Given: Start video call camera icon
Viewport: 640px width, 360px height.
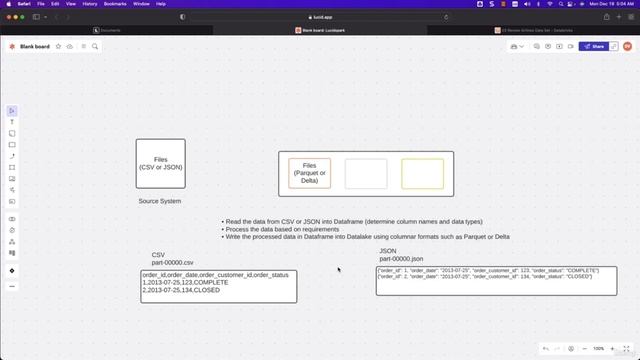Looking at the screenshot, I should click(571, 47).
